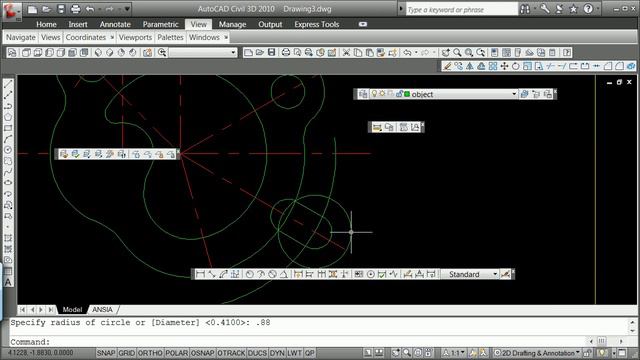The image size is (640, 360).
Task: Click Quick Access print icon
Action: pyautogui.click(x=75, y=9)
